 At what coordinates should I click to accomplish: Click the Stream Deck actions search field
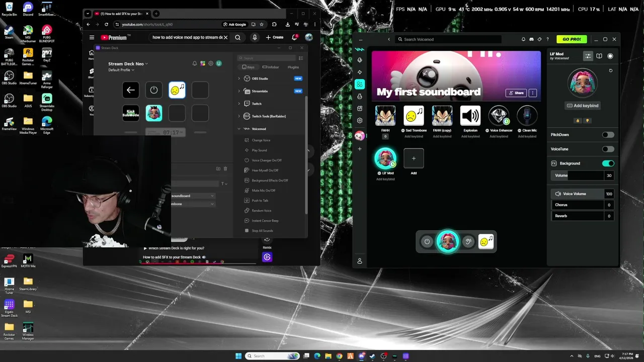(267, 58)
